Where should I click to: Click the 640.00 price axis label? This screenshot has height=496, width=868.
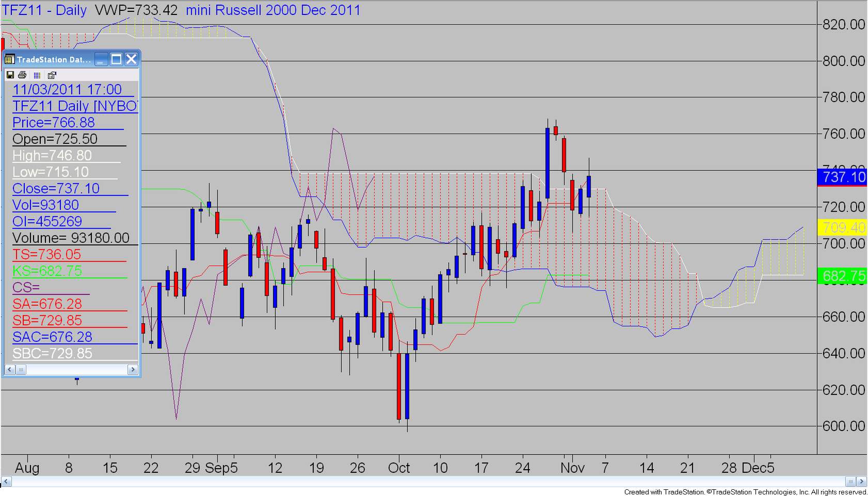coord(844,354)
